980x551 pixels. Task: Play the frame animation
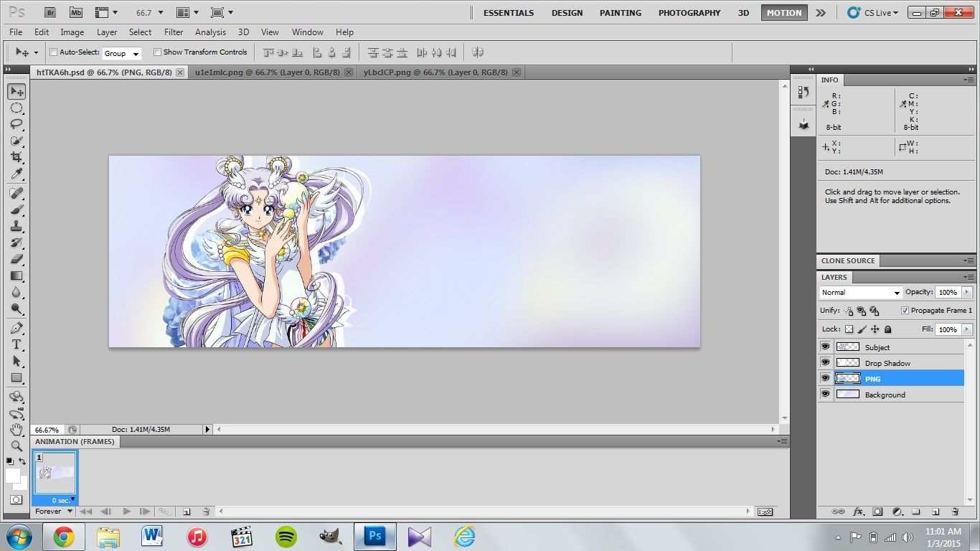[126, 512]
